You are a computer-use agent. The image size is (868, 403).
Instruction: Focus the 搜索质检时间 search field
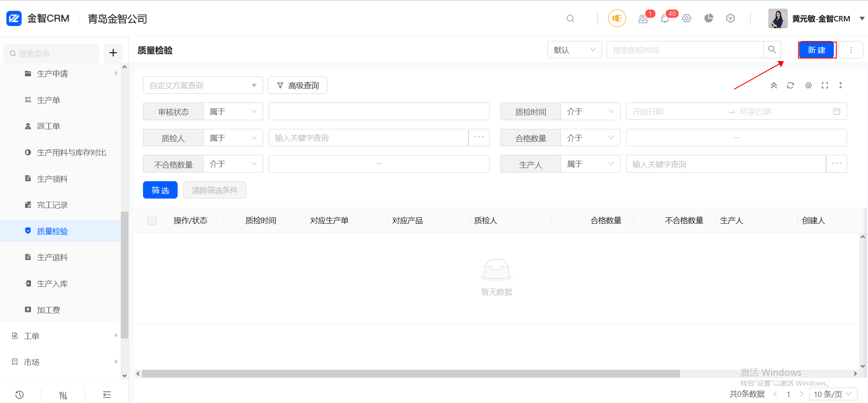(x=685, y=50)
